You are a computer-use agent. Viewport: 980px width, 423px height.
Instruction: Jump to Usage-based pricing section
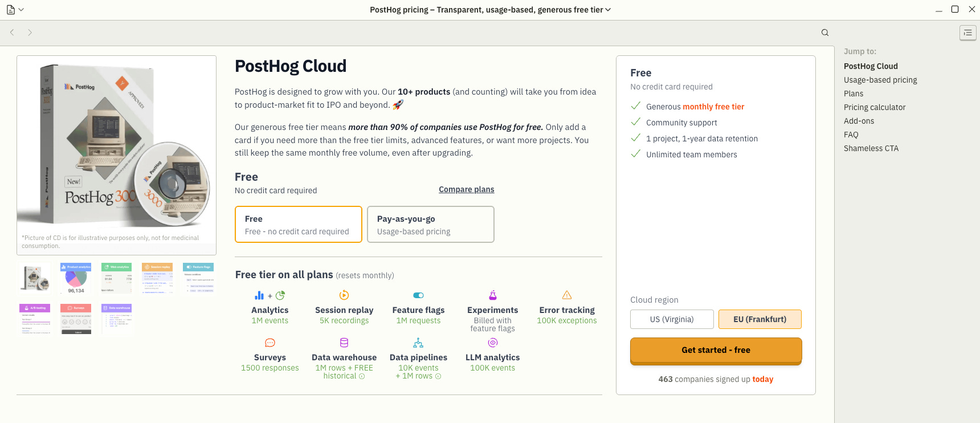tap(880, 80)
